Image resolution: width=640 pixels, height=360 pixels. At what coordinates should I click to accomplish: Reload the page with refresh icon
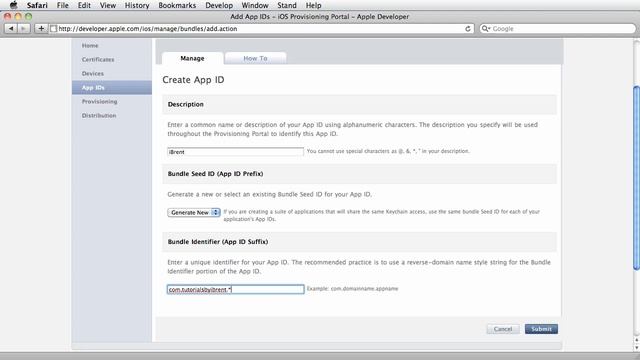coord(468,29)
